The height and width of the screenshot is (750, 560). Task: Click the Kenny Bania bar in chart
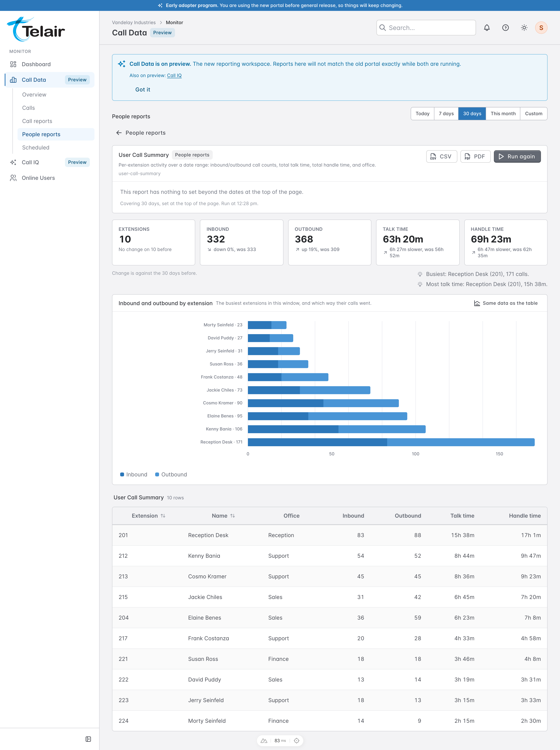[336, 429]
